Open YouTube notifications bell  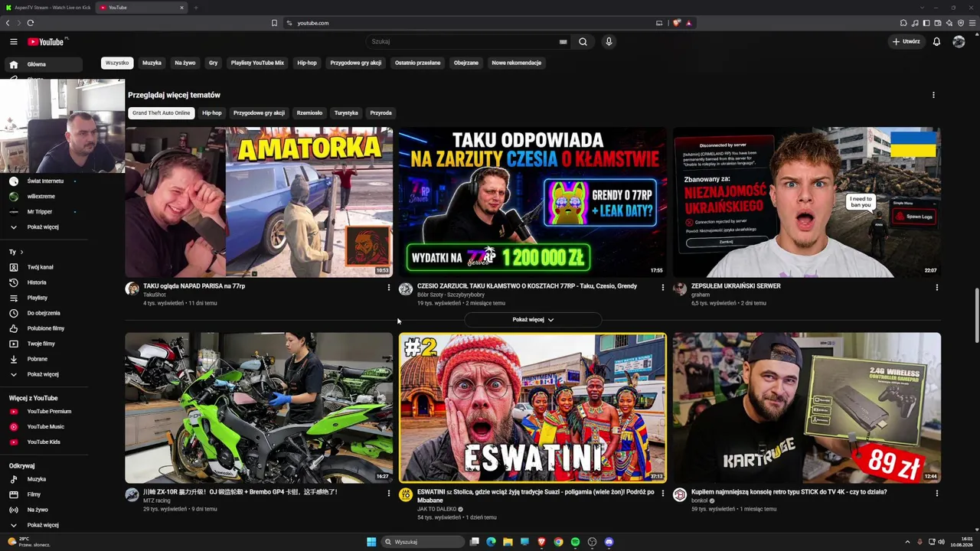pyautogui.click(x=936, y=41)
